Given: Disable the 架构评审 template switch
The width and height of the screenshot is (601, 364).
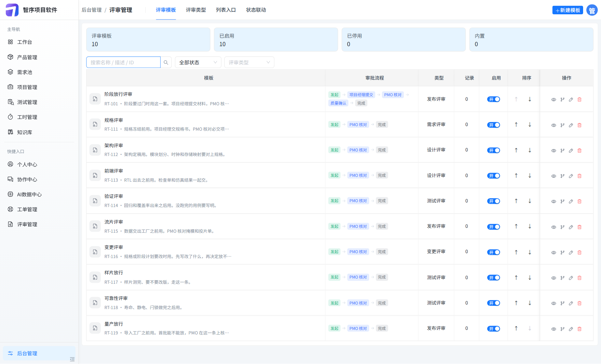Looking at the screenshot, I should (x=493, y=150).
